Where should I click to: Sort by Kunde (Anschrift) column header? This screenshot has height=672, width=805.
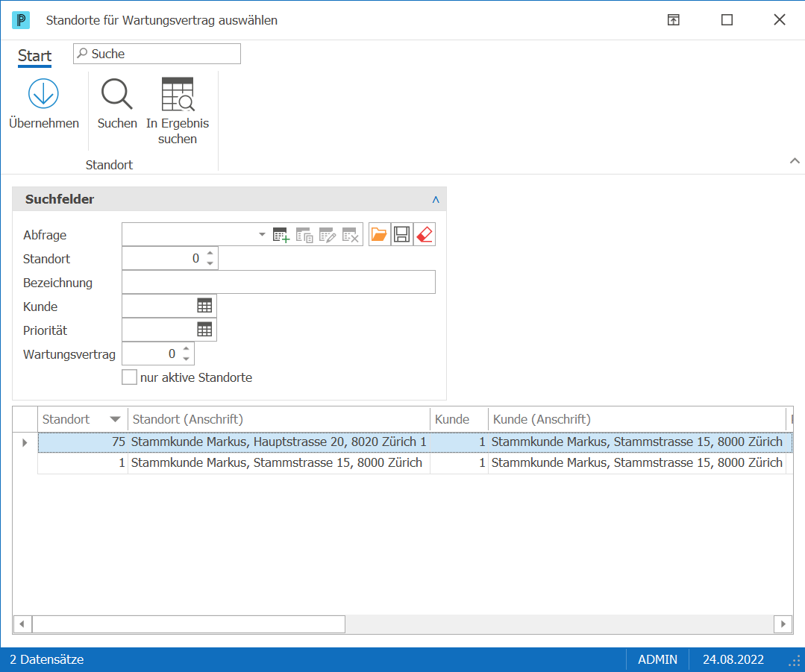click(636, 419)
